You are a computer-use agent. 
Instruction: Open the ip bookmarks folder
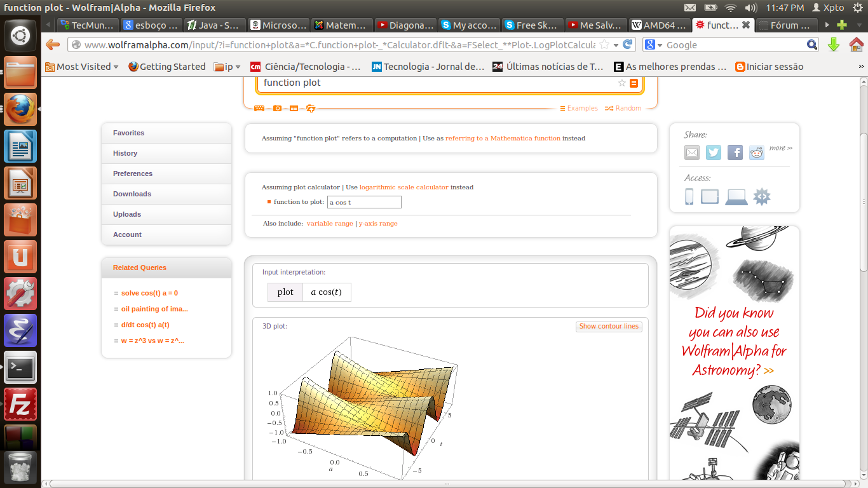(x=229, y=67)
